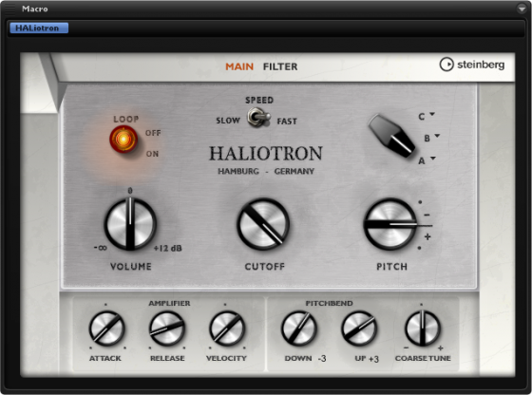This screenshot has width=532, height=395.
Task: Click the Volume knob
Action: [x=130, y=224]
